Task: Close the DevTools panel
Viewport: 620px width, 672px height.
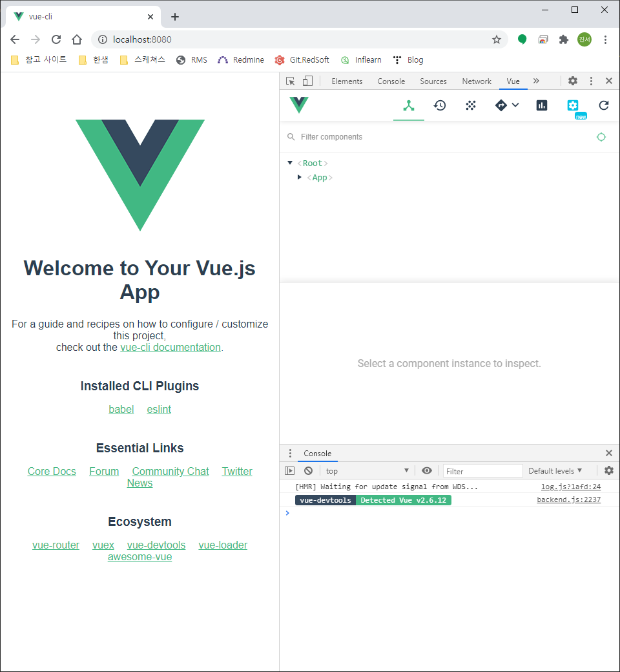Action: [x=609, y=81]
